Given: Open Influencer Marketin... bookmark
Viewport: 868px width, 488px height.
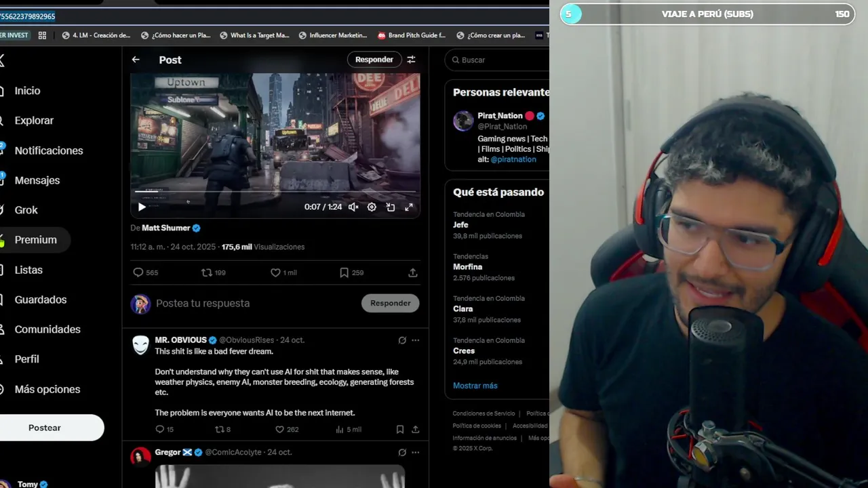Looking at the screenshot, I should [332, 35].
